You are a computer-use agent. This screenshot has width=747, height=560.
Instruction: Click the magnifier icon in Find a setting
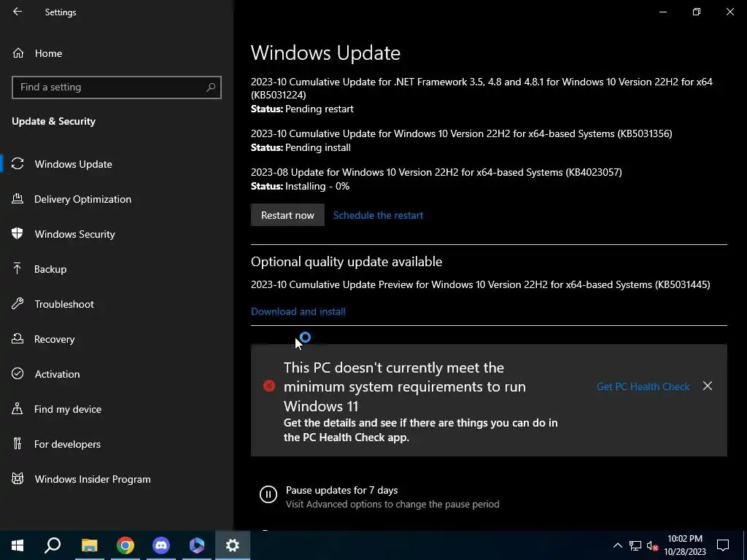click(x=211, y=87)
